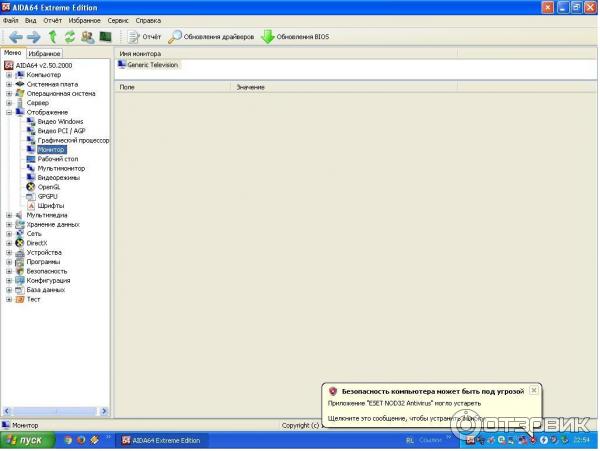Close the security warning balloon
Image resolution: width=600 pixels, height=451 pixels.
click(533, 390)
